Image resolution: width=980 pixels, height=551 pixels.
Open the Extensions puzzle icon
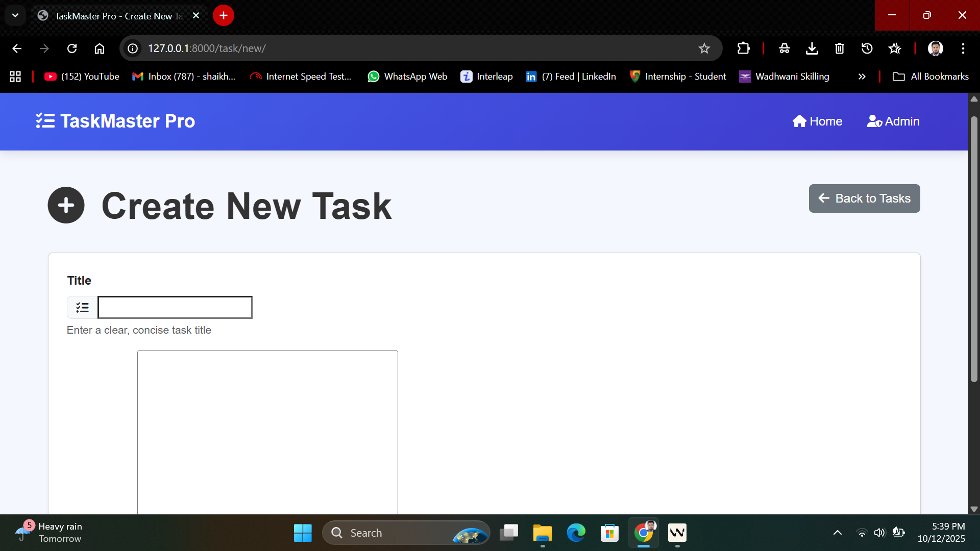(744, 48)
